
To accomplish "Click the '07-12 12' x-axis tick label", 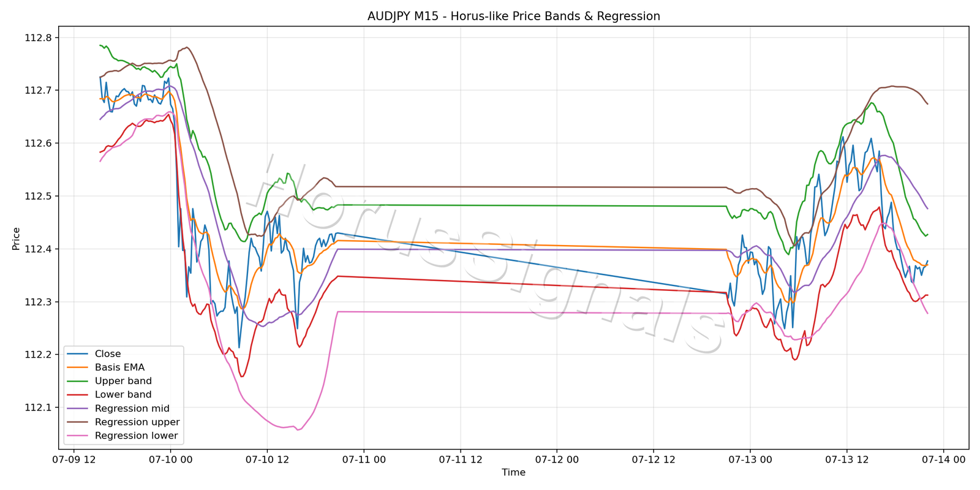I will [x=654, y=460].
